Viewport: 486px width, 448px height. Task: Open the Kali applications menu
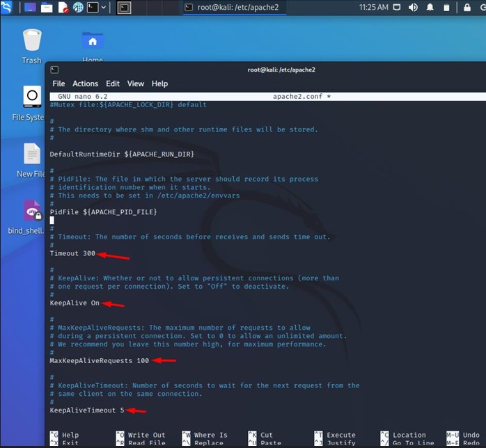pos(9,8)
